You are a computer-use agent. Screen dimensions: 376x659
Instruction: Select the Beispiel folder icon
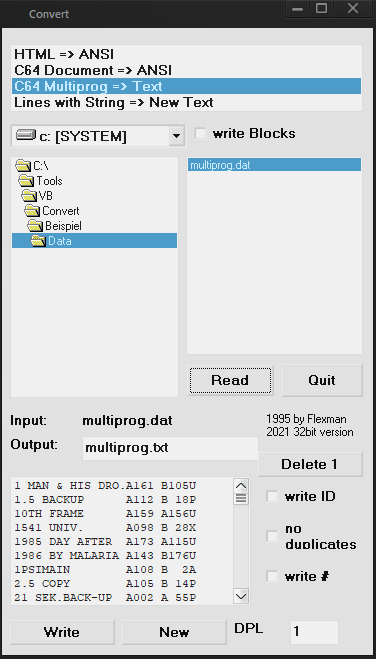(35, 226)
